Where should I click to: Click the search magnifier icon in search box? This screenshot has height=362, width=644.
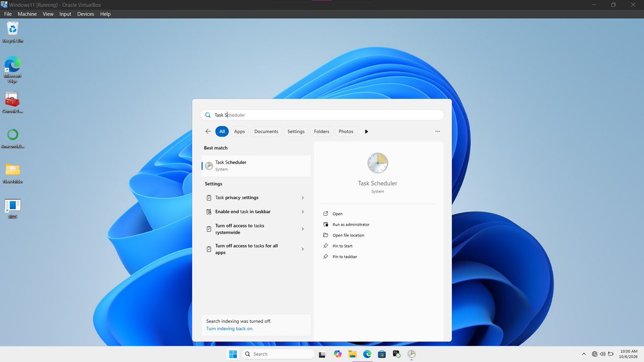(x=208, y=115)
